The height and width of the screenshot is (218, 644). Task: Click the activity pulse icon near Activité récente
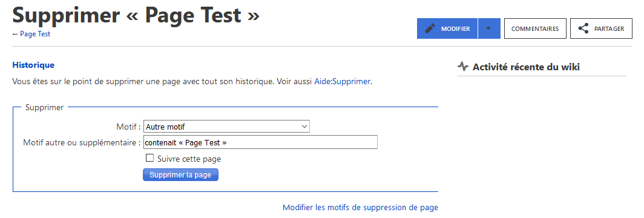pyautogui.click(x=463, y=67)
